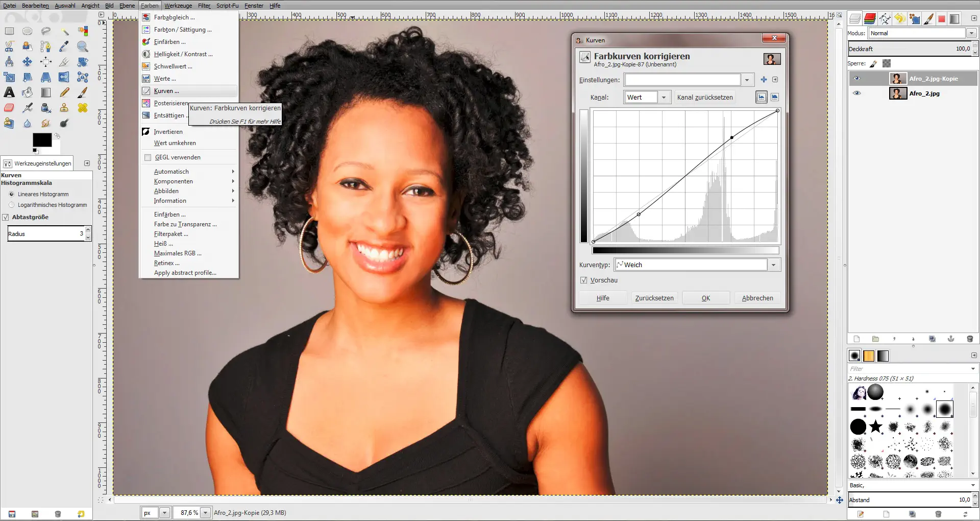This screenshot has width=980, height=521.
Task: Activate the Color Picker tool
Action: (x=64, y=46)
